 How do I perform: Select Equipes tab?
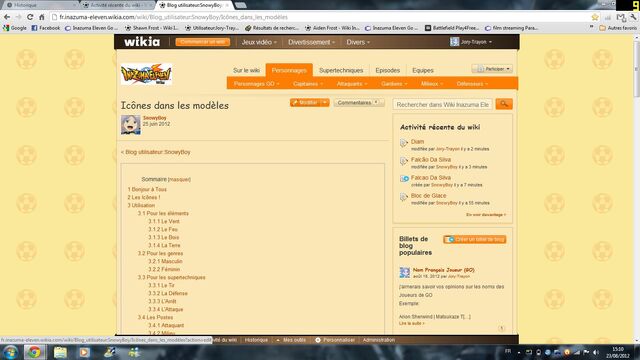422,70
